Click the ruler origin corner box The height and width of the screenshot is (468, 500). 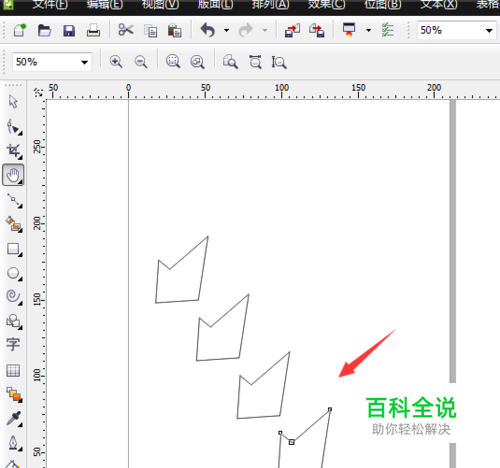click(x=39, y=92)
